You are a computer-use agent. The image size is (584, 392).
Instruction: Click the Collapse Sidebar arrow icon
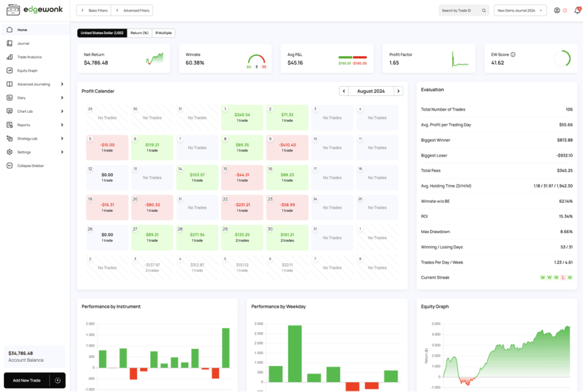tap(10, 166)
